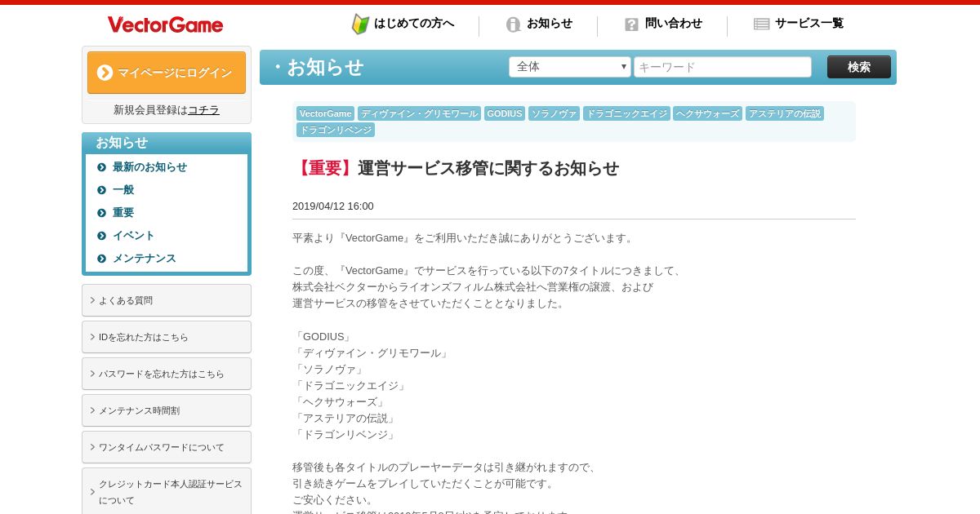Click the 「ドラゴンリベンジ」 line in the article
This screenshot has height=514, width=980.
click(345, 435)
